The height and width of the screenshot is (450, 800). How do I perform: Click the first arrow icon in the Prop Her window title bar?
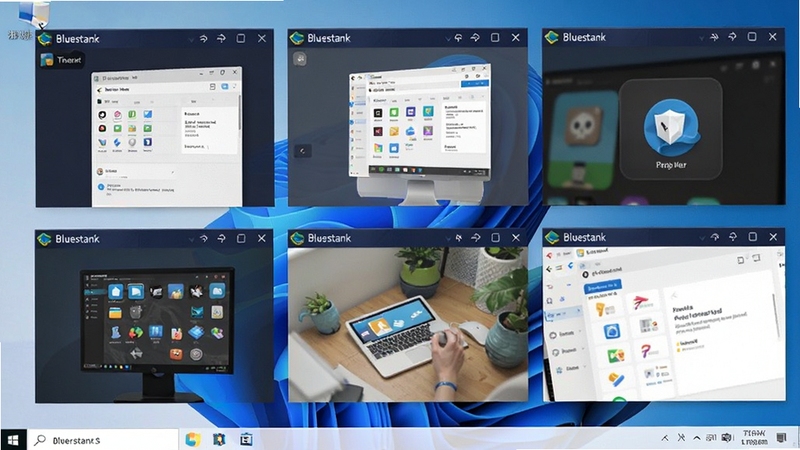(714, 37)
